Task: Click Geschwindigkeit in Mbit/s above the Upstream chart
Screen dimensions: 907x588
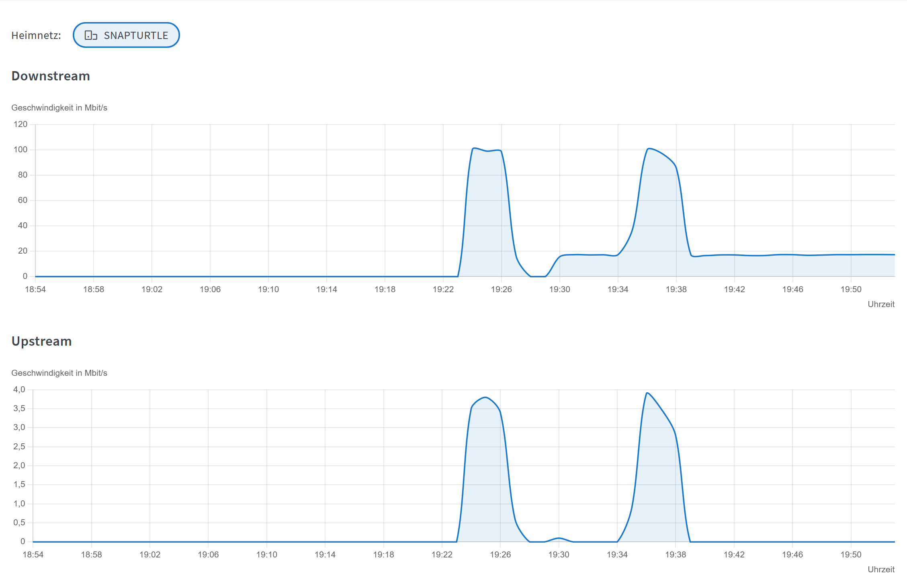Action: (59, 373)
